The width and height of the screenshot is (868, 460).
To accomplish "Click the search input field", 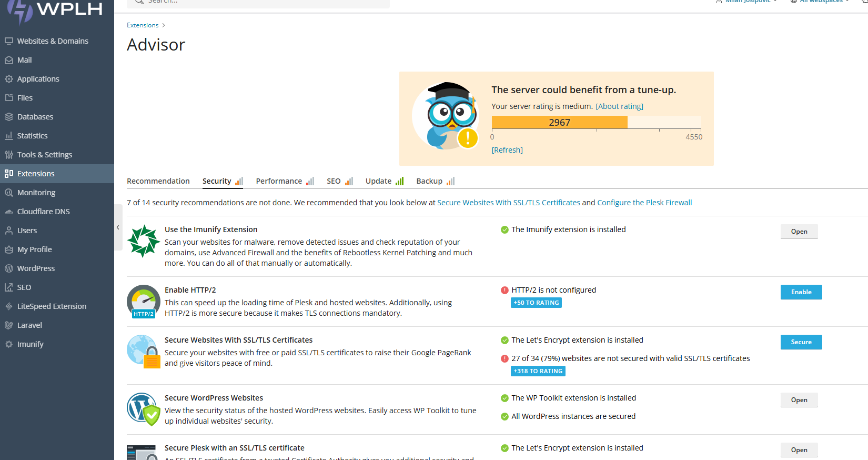I will 258,3.
